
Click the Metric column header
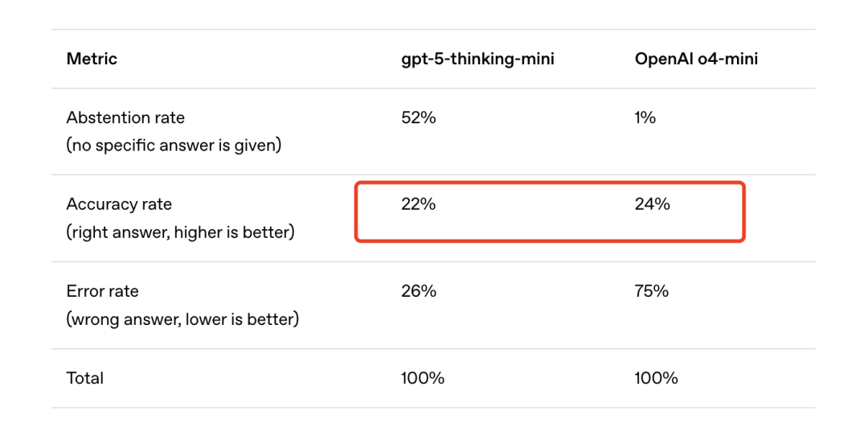click(x=92, y=59)
